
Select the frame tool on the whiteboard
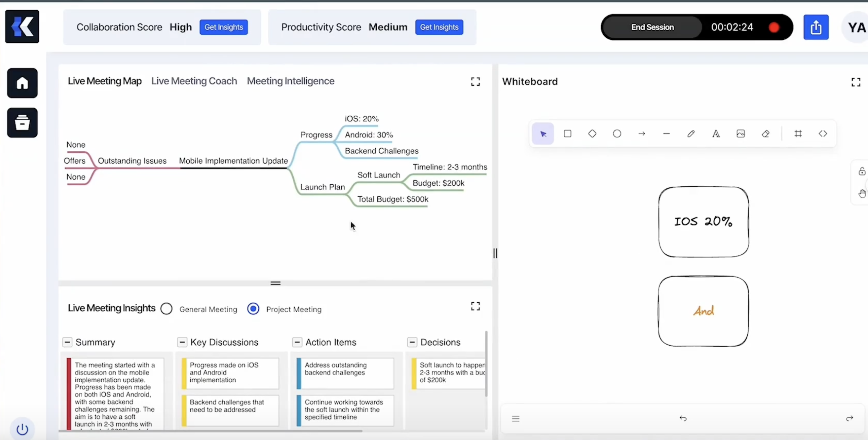coord(798,134)
